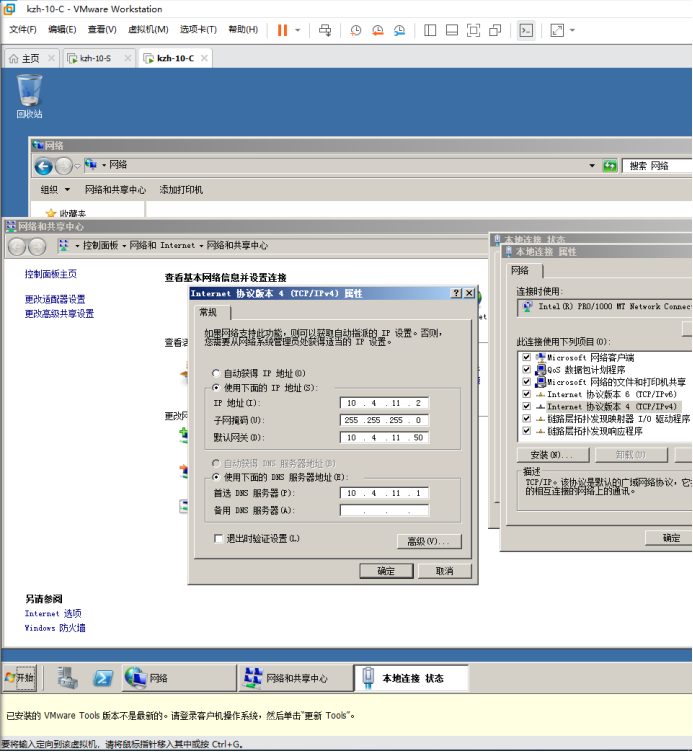The width and height of the screenshot is (693, 752).
Task: Open the power options dropdown arrow beside pause
Action: pyautogui.click(x=297, y=30)
